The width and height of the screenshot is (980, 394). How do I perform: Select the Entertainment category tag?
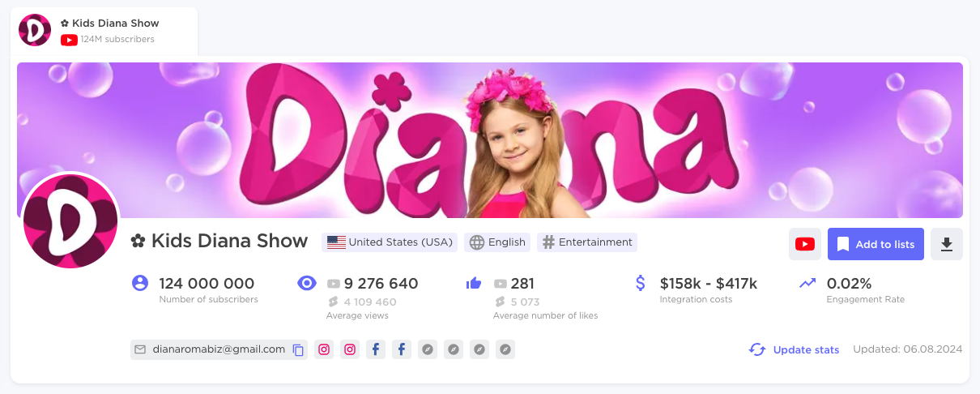(586, 242)
